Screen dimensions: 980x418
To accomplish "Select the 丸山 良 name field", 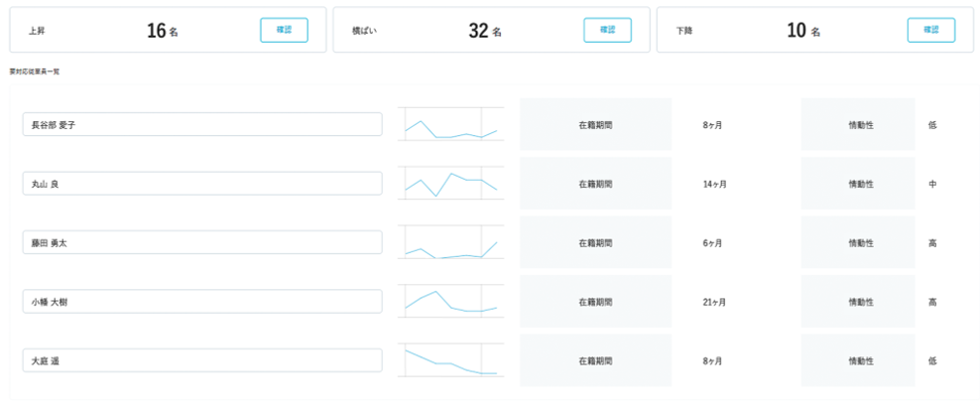I will click(x=202, y=184).
